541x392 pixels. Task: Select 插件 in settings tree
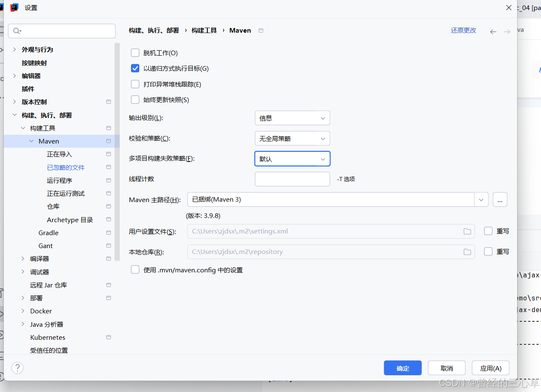[28, 89]
